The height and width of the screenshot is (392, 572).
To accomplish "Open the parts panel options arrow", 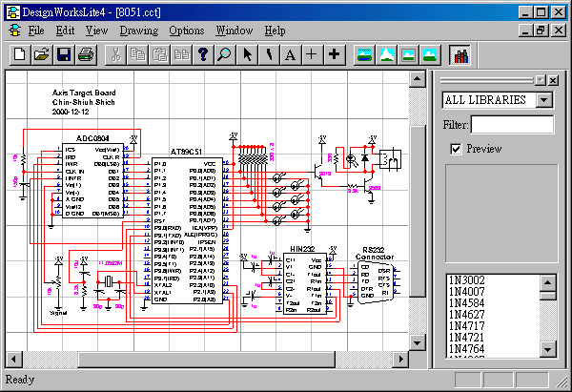I will click(x=541, y=80).
